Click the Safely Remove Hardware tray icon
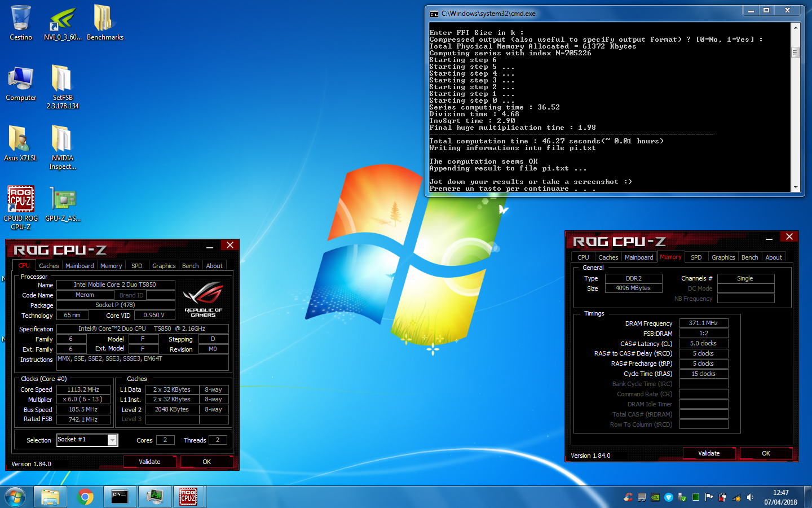 pos(682,497)
